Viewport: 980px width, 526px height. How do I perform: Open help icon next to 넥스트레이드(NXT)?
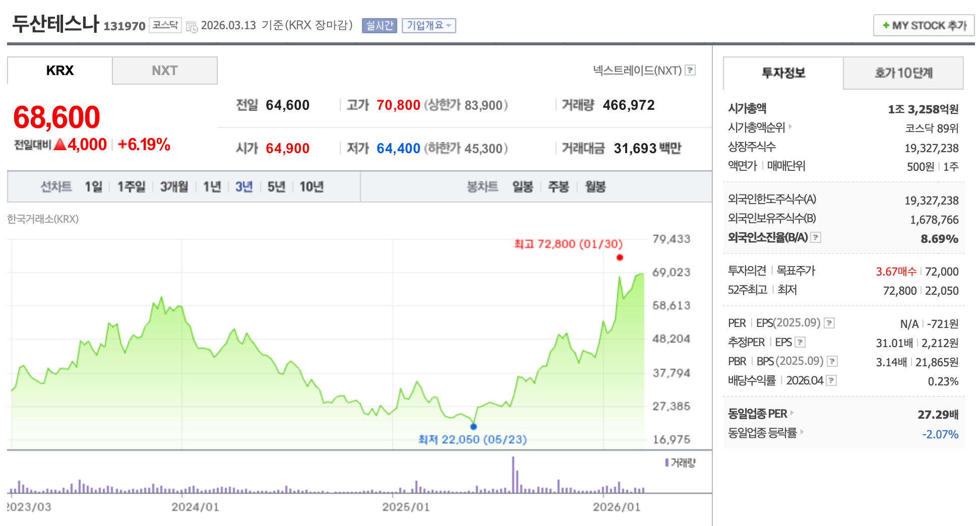(x=691, y=70)
